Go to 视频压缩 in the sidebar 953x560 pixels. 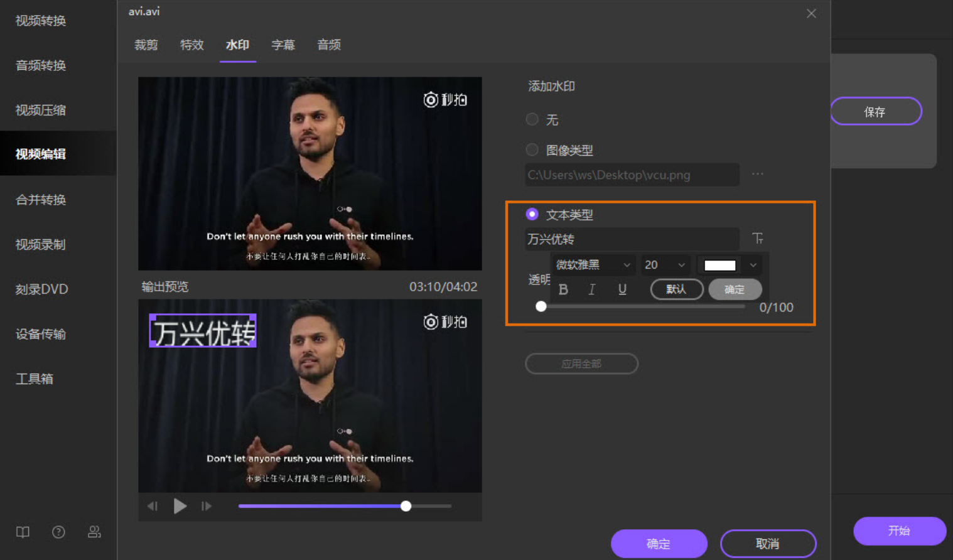pyautogui.click(x=41, y=110)
